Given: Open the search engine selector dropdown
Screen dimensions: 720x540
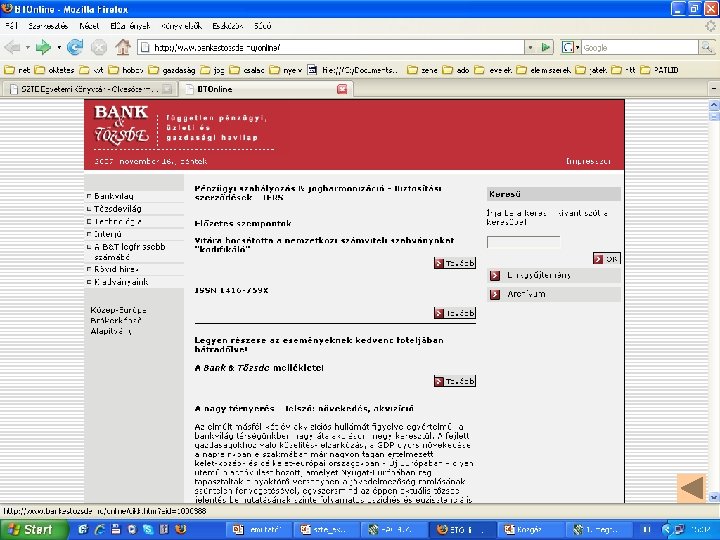Looking at the screenshot, I should (x=577, y=47).
